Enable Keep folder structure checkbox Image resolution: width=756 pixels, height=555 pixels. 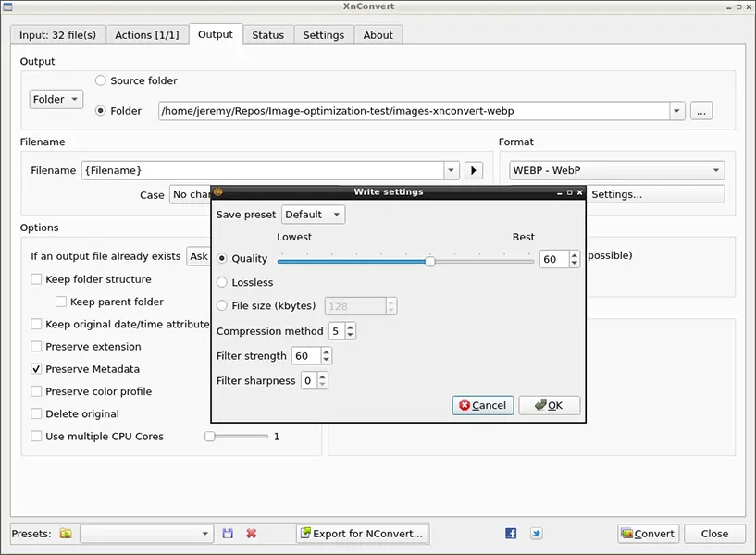click(36, 279)
